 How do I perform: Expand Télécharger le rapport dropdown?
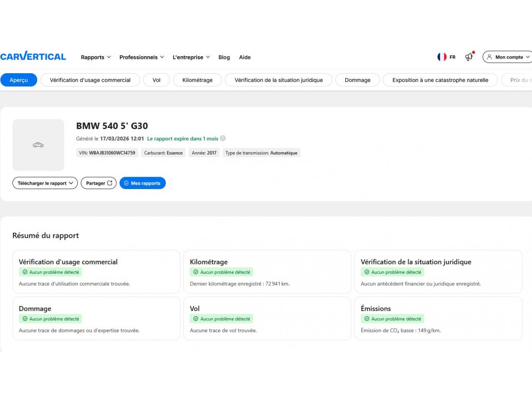coord(45,183)
